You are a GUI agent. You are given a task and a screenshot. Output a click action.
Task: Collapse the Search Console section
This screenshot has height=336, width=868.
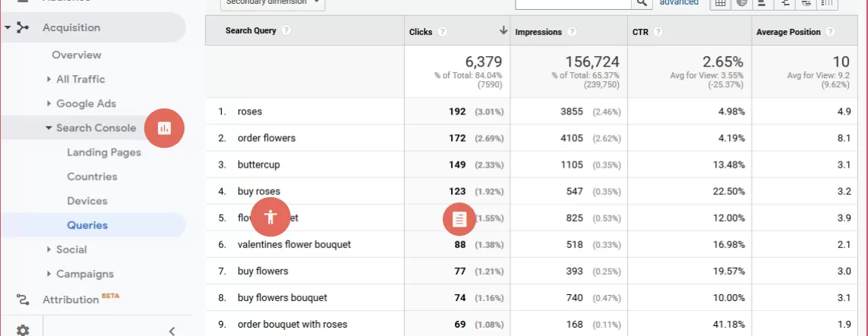pos(49,128)
